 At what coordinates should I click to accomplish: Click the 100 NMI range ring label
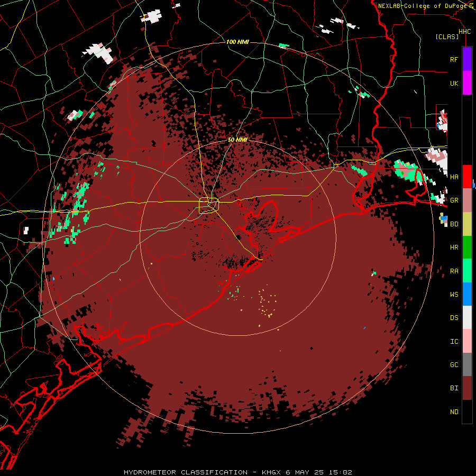(237, 42)
